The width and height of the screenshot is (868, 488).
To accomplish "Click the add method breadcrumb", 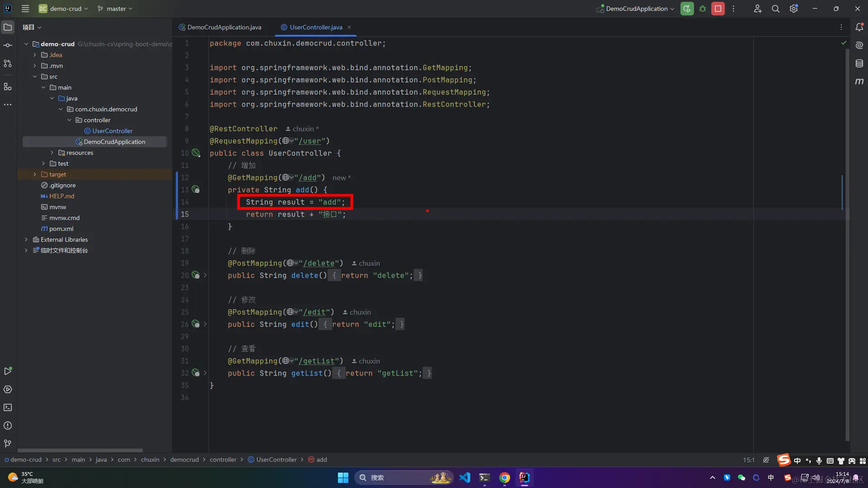I will coord(318,459).
